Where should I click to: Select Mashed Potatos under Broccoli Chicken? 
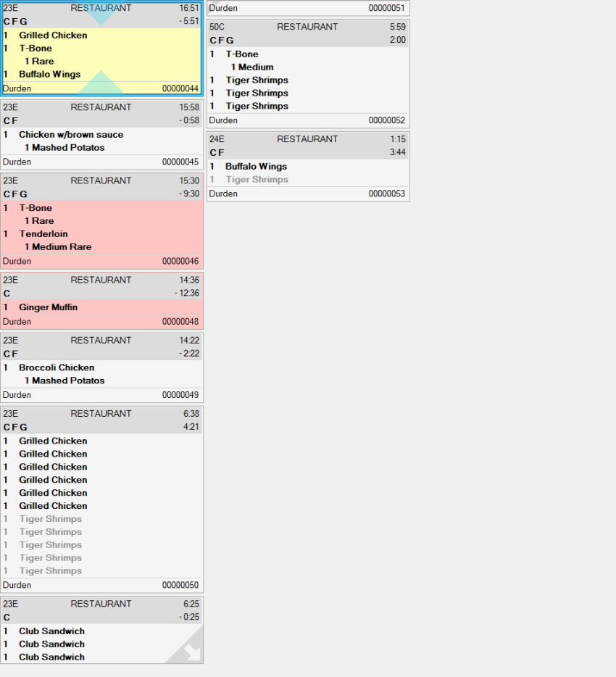coord(102,381)
